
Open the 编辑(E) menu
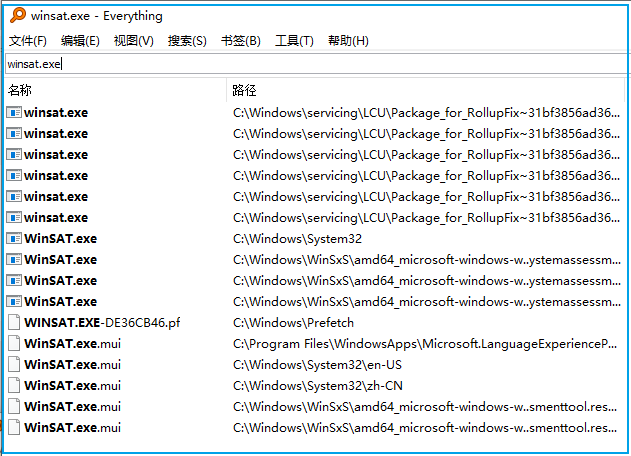[x=80, y=41]
